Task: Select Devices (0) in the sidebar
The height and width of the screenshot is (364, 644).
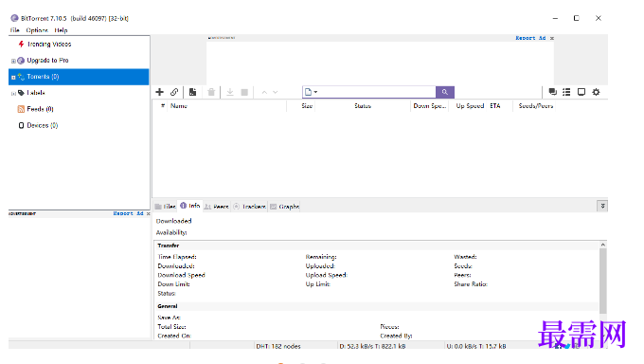Action: (x=43, y=125)
